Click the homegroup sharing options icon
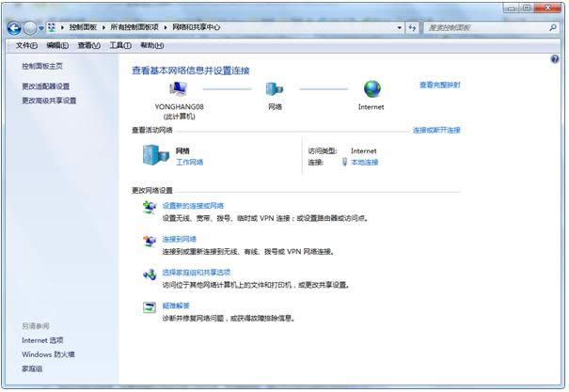 150,274
